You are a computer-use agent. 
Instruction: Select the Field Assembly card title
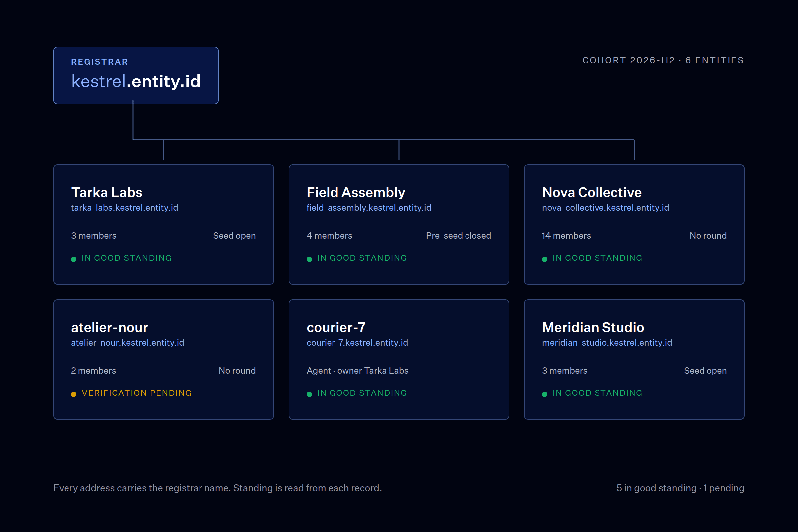356,192
